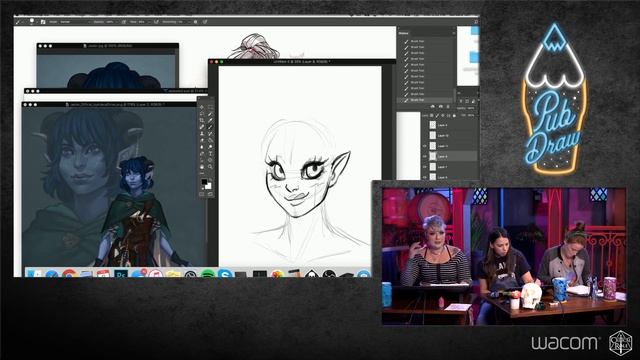Switch to the History panel tab

(403, 33)
